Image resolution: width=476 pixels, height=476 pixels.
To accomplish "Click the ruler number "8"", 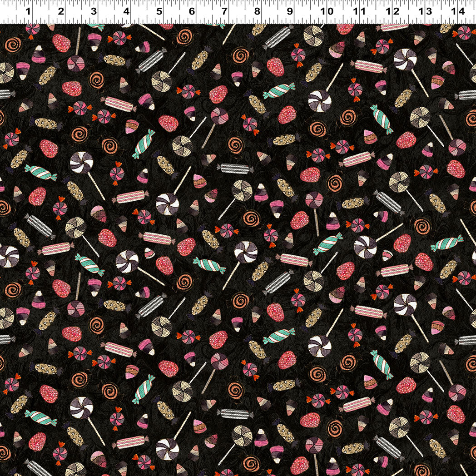I will point(257,11).
